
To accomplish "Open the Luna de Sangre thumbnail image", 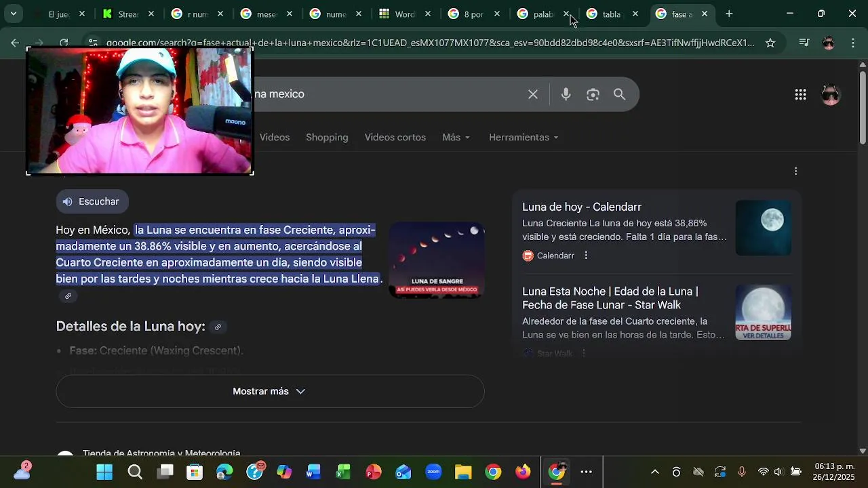I will (437, 260).
